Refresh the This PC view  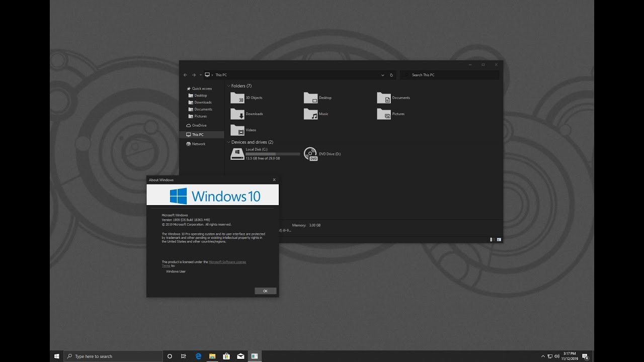[x=391, y=75]
